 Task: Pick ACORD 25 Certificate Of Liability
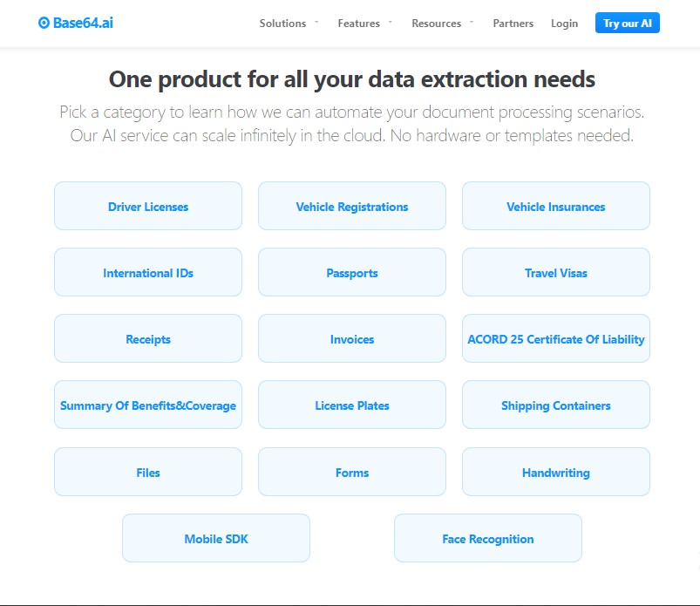point(556,338)
